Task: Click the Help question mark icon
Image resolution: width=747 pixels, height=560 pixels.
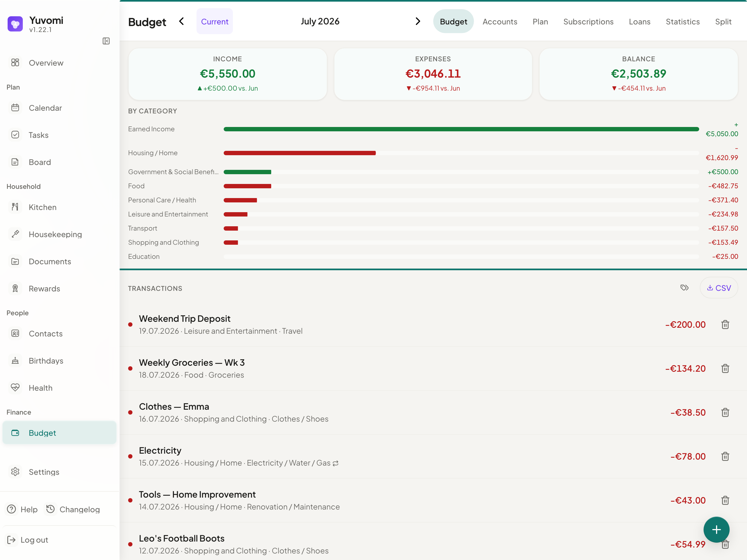Action: tap(11, 509)
